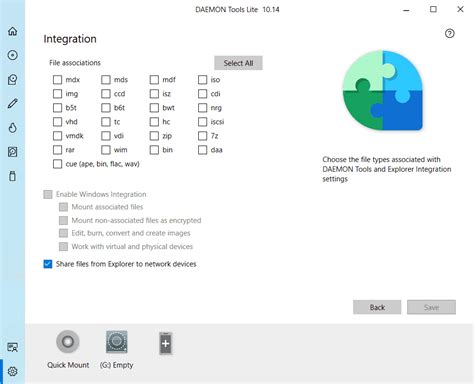Open Settings gear in the sidebar
Viewport: 474px width, 384px height.
(x=13, y=371)
